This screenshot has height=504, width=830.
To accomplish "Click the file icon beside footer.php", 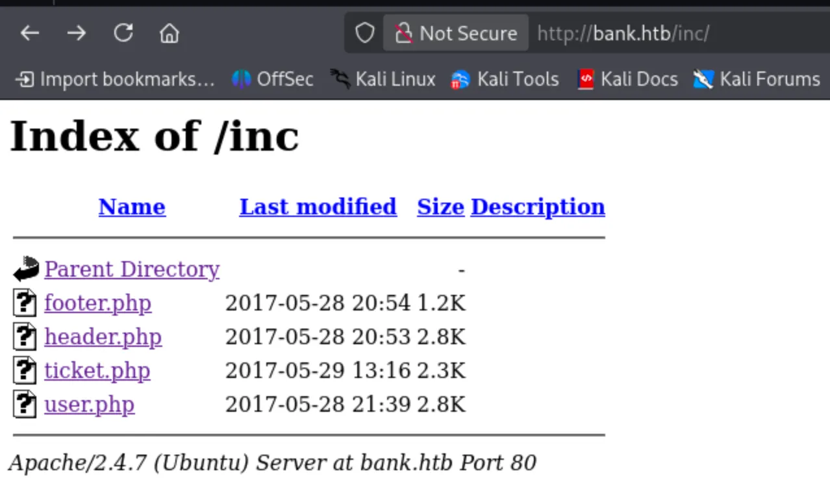I will click(25, 303).
